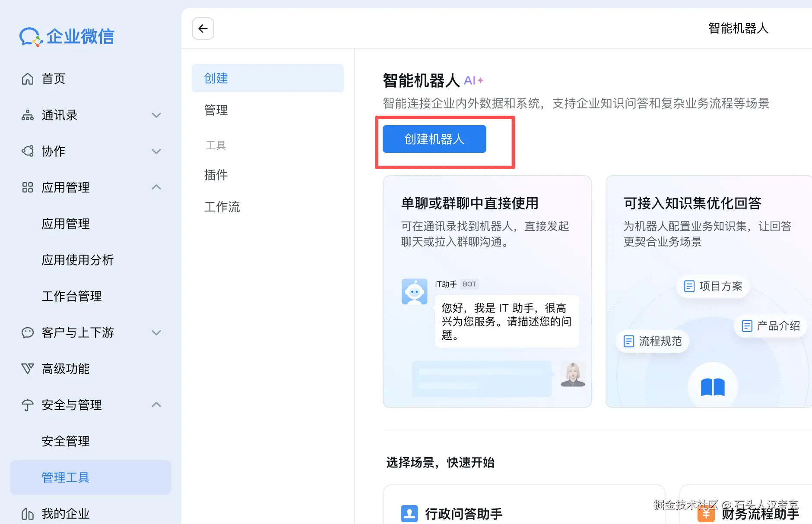
Task: Click the 通讯录 contacts icon
Action: click(28, 115)
